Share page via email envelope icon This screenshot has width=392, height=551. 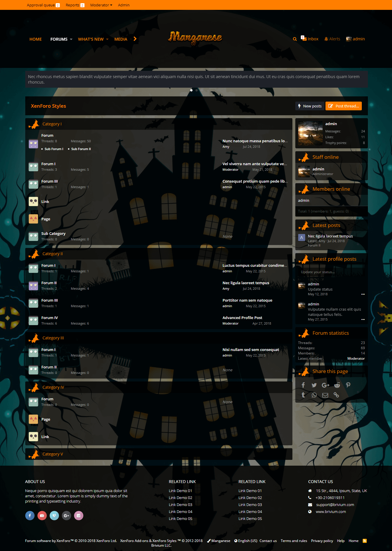[x=325, y=395]
